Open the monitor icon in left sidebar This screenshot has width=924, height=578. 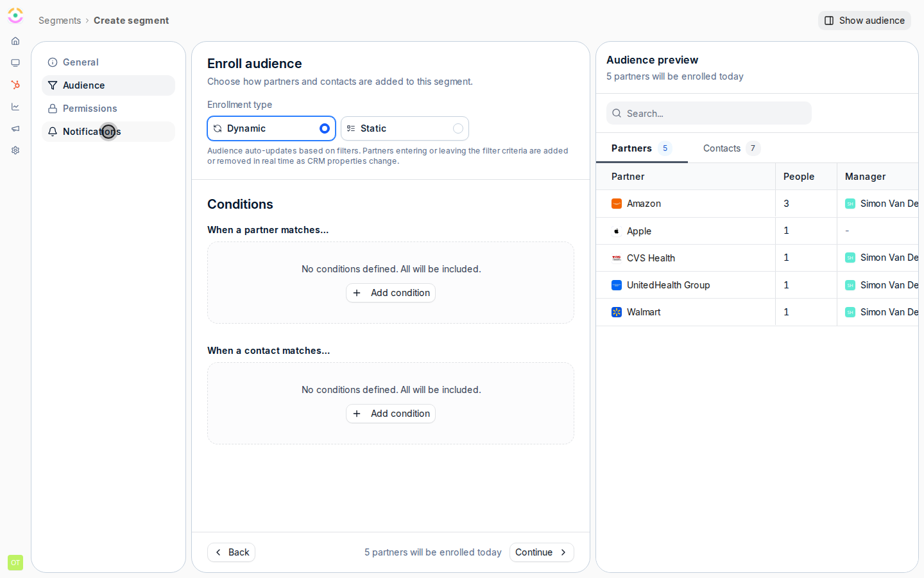(x=15, y=63)
